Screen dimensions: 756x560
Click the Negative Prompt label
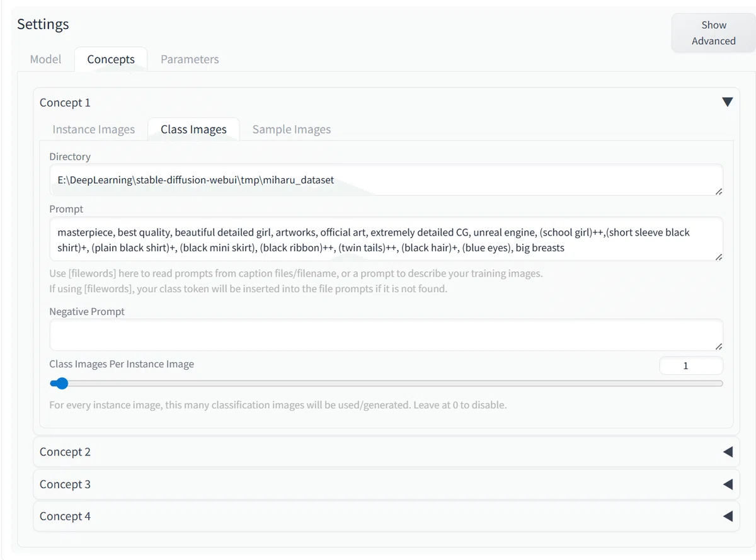tap(87, 311)
